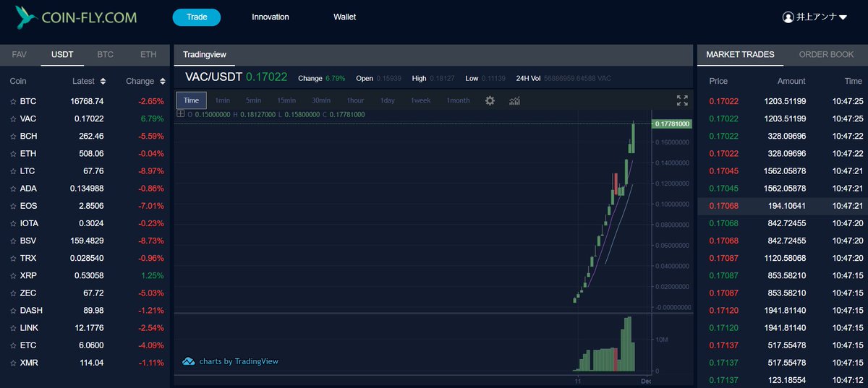868x388 pixels.
Task: Select the DASH 89.98 price
Action: (x=93, y=311)
